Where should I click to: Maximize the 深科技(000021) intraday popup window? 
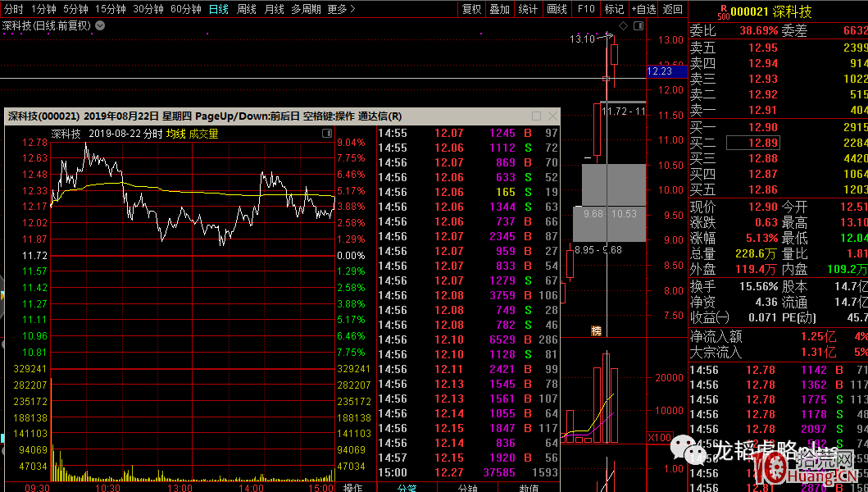536,116
